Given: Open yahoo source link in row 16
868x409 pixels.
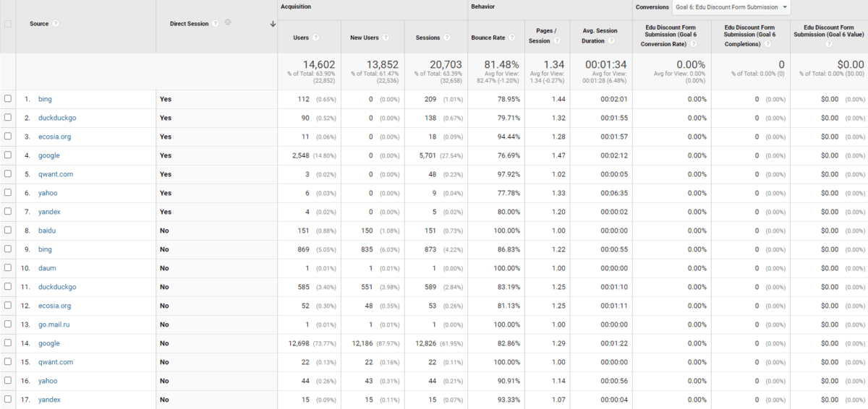Looking at the screenshot, I should [48, 381].
